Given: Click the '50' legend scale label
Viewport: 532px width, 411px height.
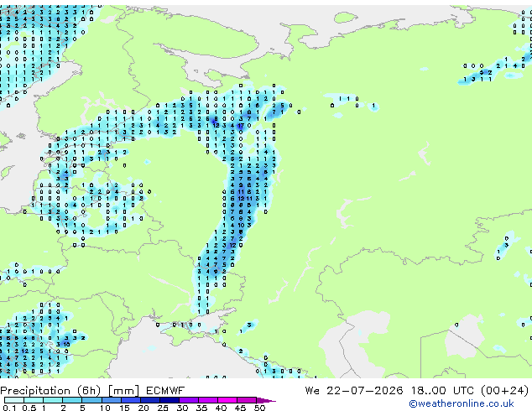Looking at the screenshot, I should coord(259,408).
